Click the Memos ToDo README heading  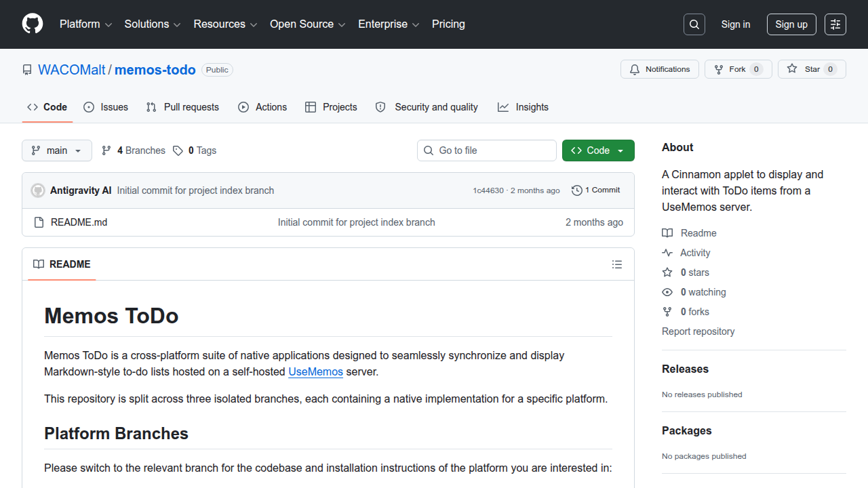pos(111,316)
